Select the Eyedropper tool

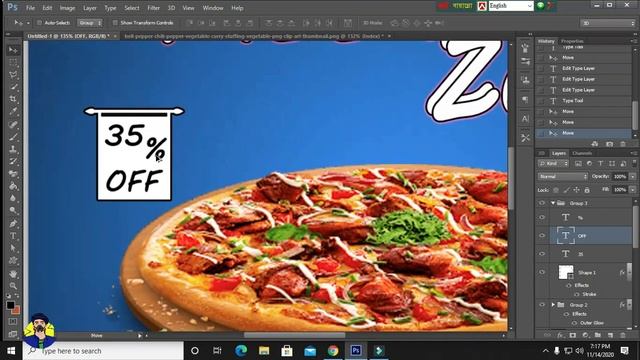click(13, 111)
